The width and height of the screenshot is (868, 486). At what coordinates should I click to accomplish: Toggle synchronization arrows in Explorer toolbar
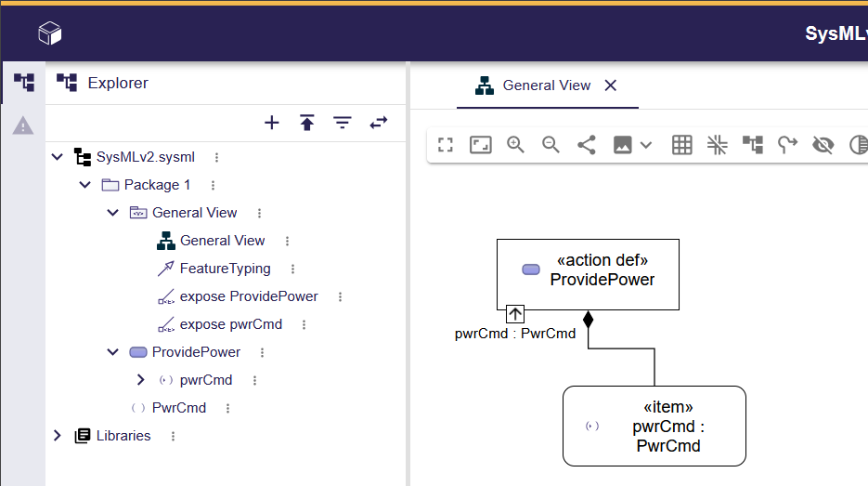coord(379,123)
